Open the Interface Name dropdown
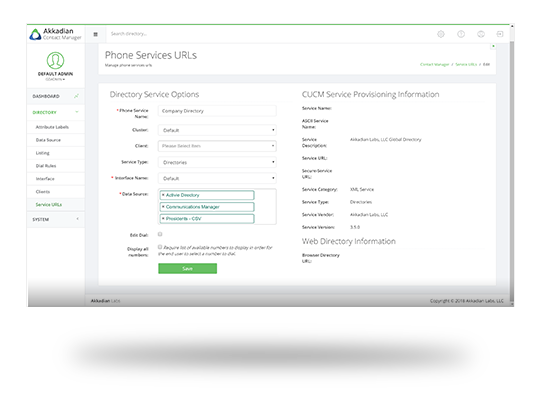Viewport: 540px width, 403px height. [217, 178]
